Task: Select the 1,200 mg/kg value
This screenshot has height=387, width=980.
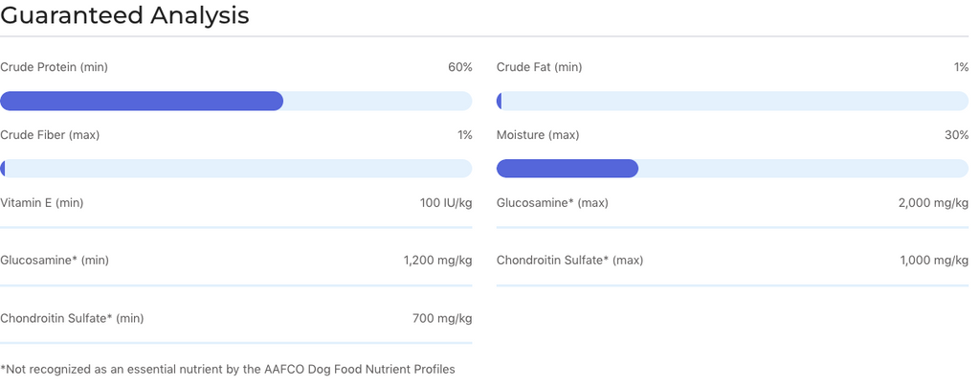Action: [437, 261]
